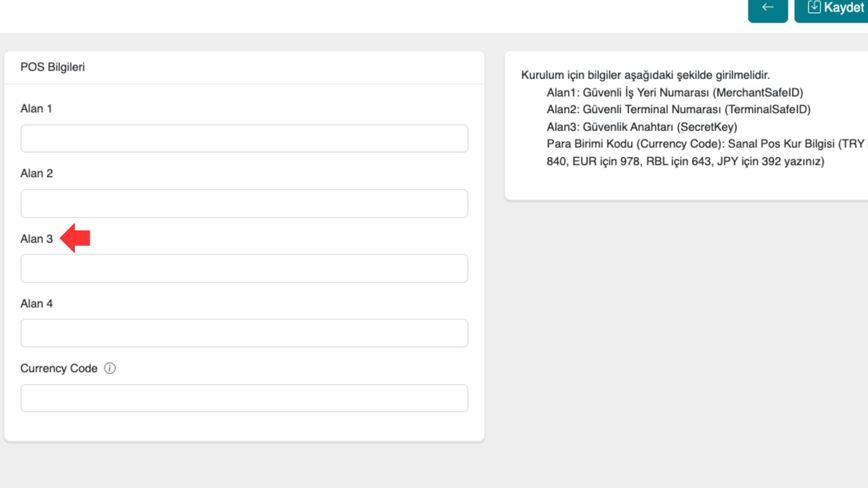Click the Para Birimi Kodu help line

coord(705,144)
